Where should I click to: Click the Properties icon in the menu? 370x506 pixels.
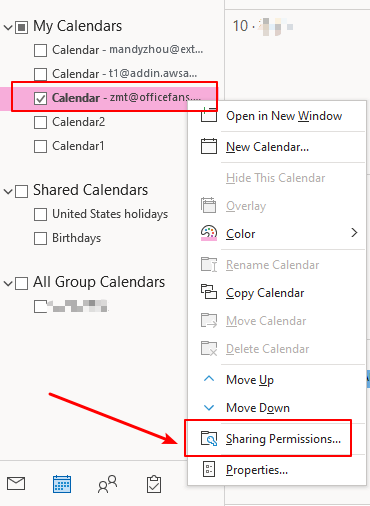tap(209, 469)
